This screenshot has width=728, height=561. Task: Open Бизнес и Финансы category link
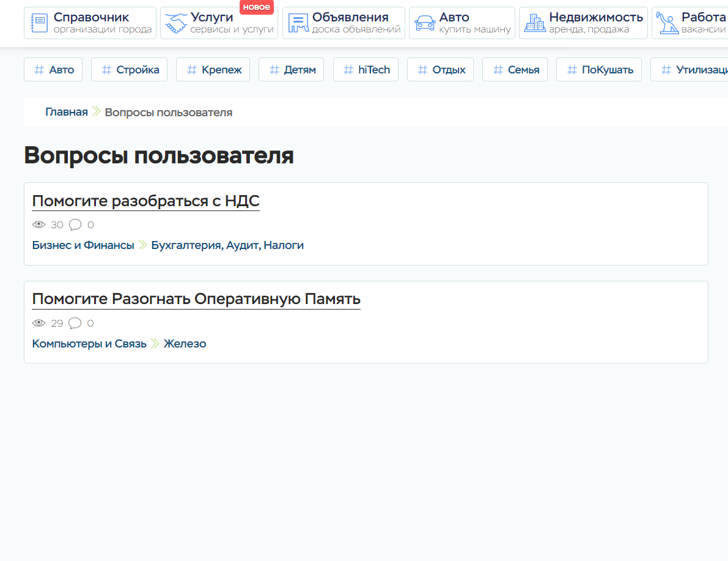83,245
